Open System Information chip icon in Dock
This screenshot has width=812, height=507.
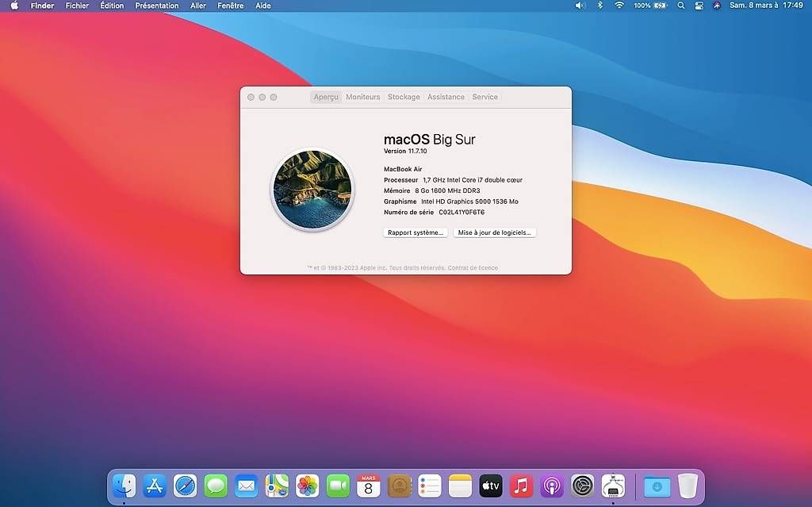(x=613, y=486)
